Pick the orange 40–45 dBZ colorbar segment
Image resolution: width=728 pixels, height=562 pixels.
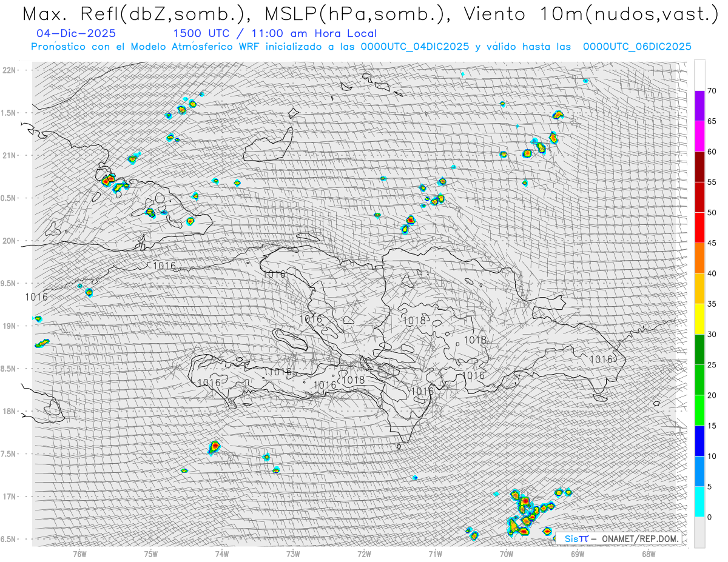699,258
